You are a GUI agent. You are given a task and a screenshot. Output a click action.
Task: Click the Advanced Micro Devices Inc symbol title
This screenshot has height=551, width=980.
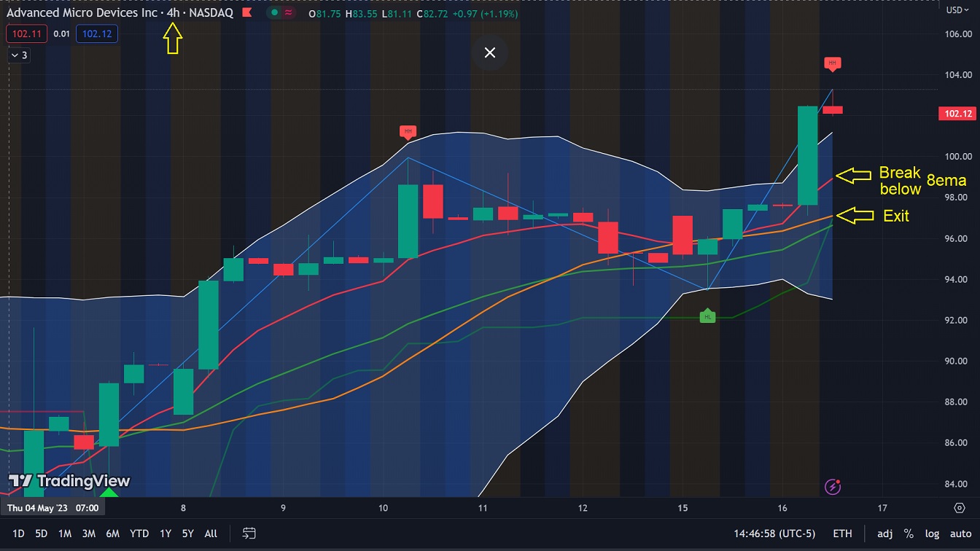point(82,12)
